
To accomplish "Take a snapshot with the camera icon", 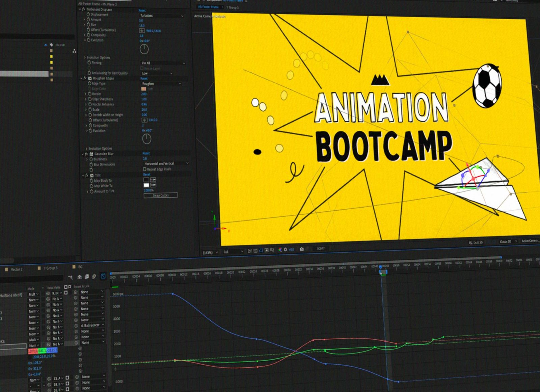I will (x=301, y=250).
